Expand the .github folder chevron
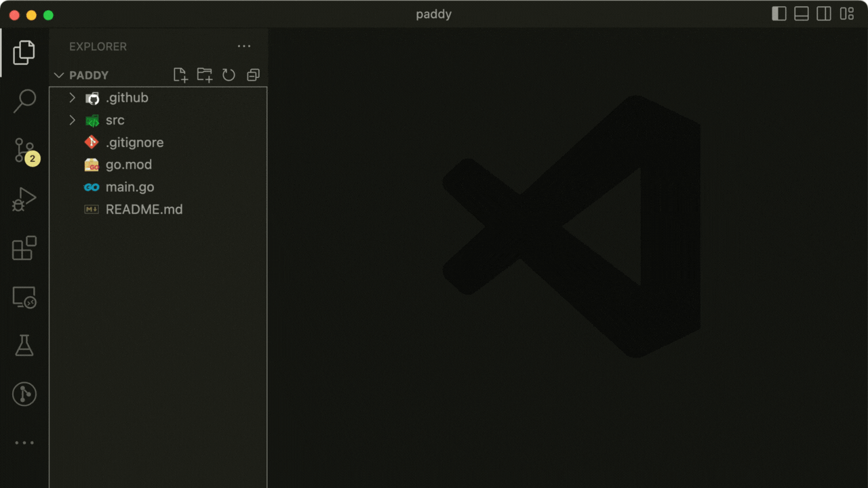868x488 pixels. click(73, 98)
